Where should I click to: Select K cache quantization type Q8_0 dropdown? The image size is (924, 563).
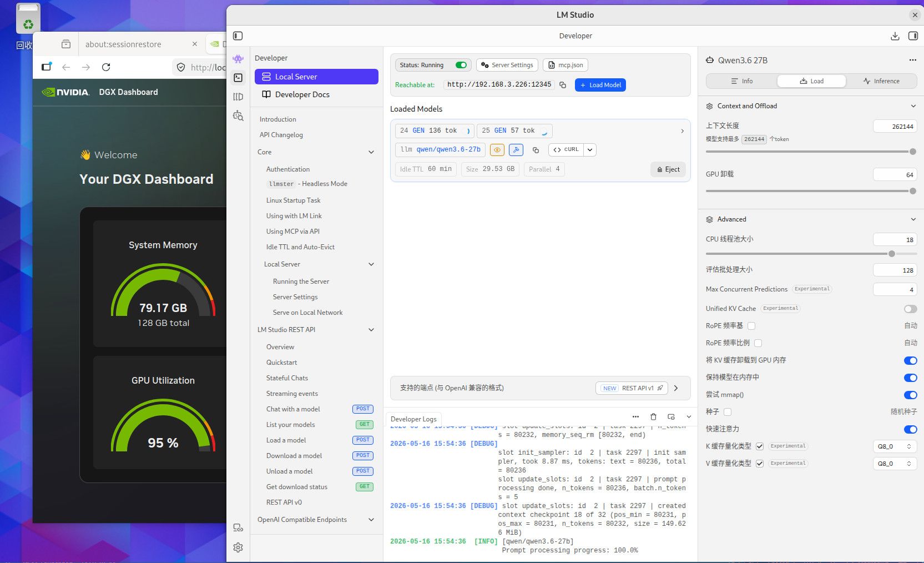pos(895,446)
